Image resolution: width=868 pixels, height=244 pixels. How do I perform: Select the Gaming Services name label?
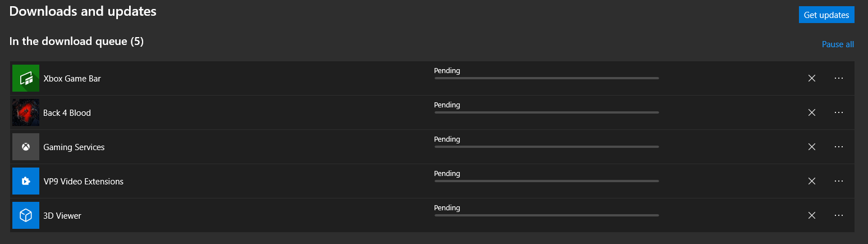74,147
